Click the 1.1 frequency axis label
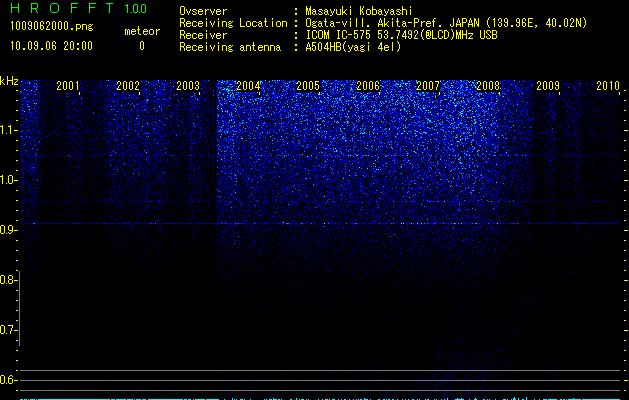The image size is (629, 400). 8,130
